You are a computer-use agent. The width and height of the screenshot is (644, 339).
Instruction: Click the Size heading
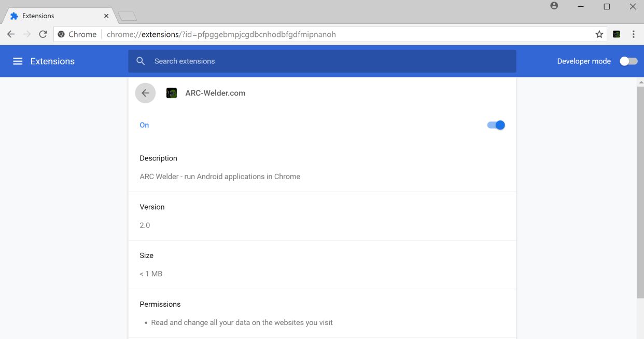pyautogui.click(x=146, y=255)
